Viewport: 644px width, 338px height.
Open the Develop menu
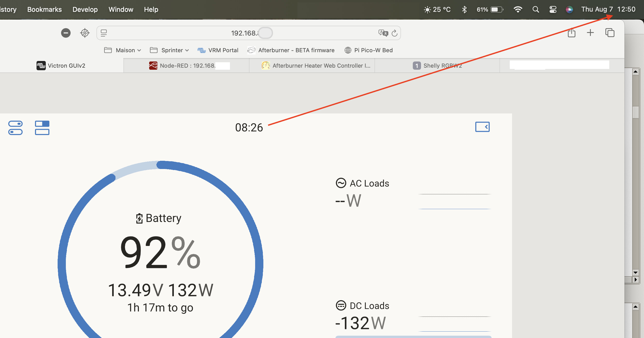coord(85,10)
